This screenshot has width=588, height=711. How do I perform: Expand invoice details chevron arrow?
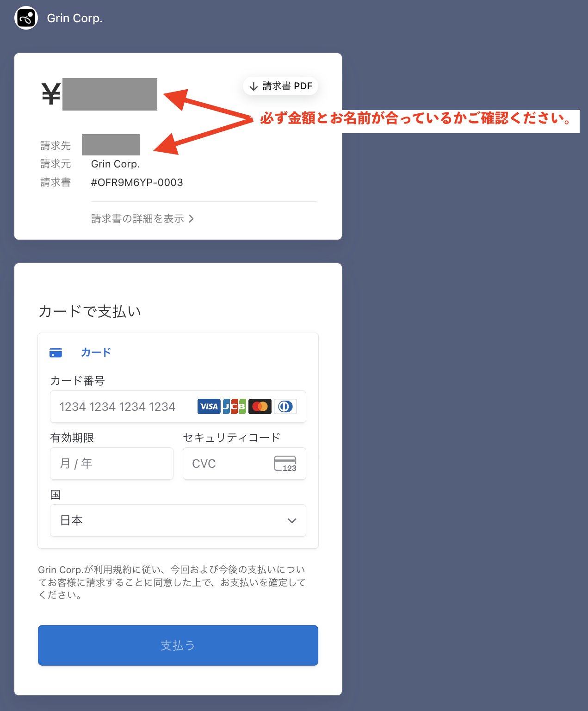pos(191,219)
